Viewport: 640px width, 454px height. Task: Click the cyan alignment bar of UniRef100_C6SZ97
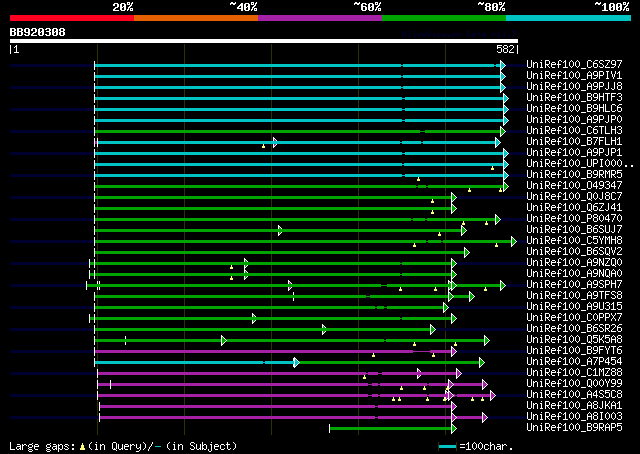click(x=298, y=65)
